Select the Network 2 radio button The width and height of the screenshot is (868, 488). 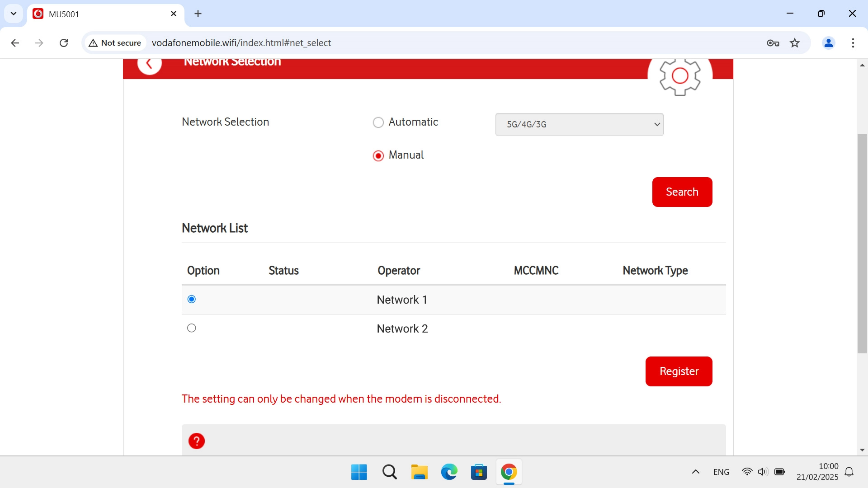point(191,328)
